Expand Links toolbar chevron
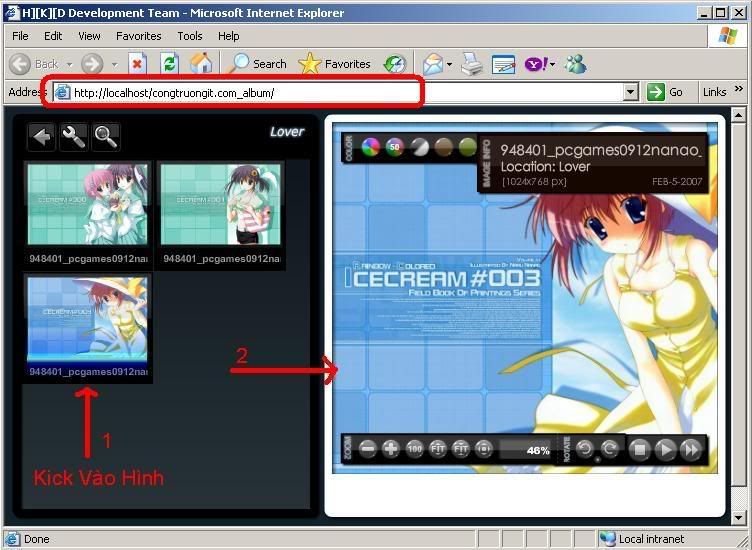Image resolution: width=752 pixels, height=550 pixels. [x=739, y=89]
